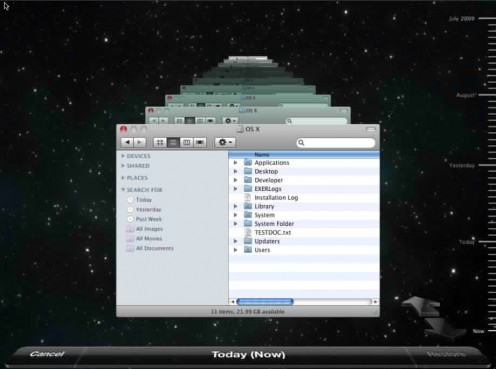Expand the Desktop folder triangle
The width and height of the screenshot is (496, 369).
[x=235, y=171]
